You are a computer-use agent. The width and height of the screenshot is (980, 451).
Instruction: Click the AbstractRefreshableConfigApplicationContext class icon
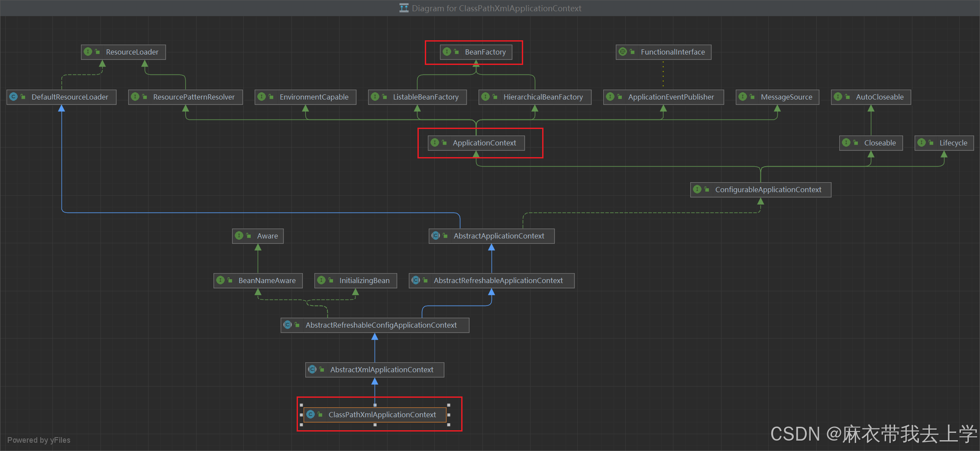(x=288, y=325)
